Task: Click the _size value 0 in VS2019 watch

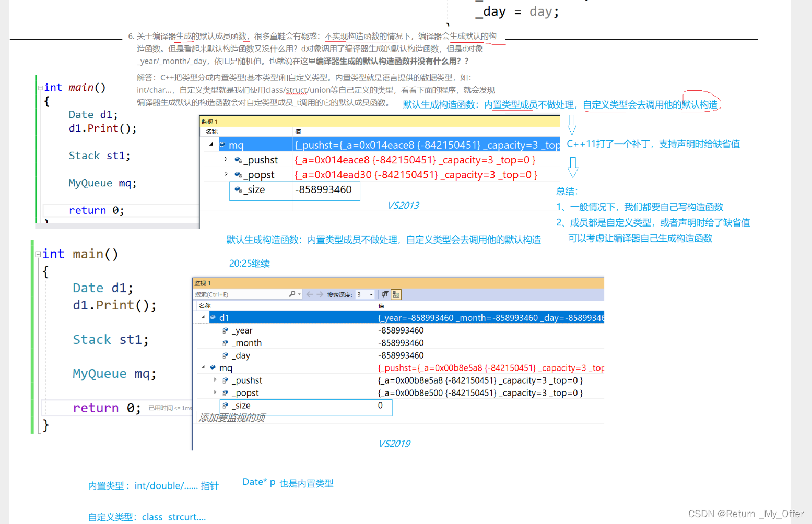Action: point(380,406)
